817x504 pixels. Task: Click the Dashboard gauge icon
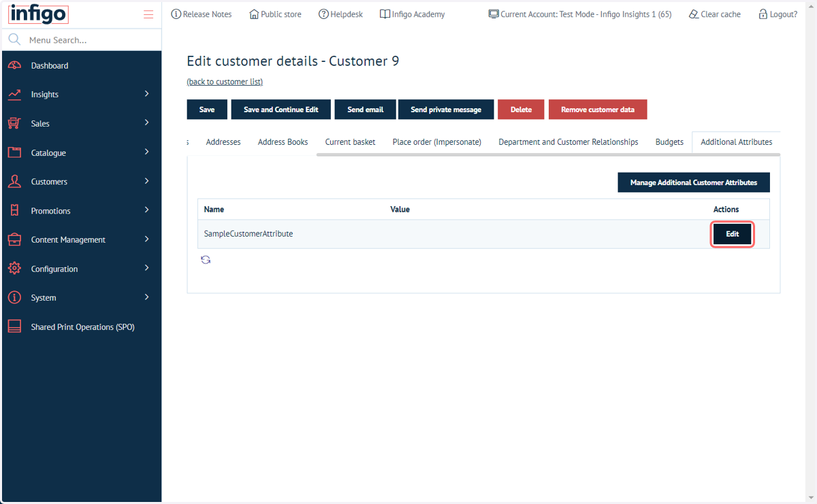[x=14, y=65]
